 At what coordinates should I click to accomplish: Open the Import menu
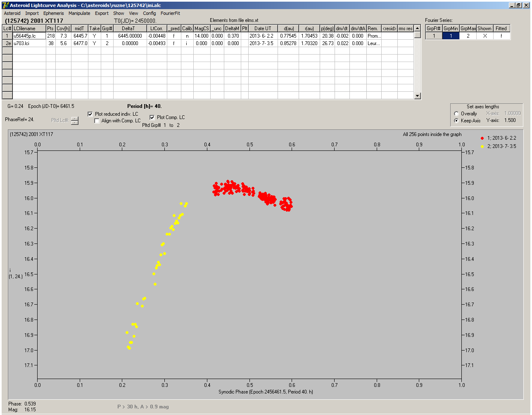32,13
